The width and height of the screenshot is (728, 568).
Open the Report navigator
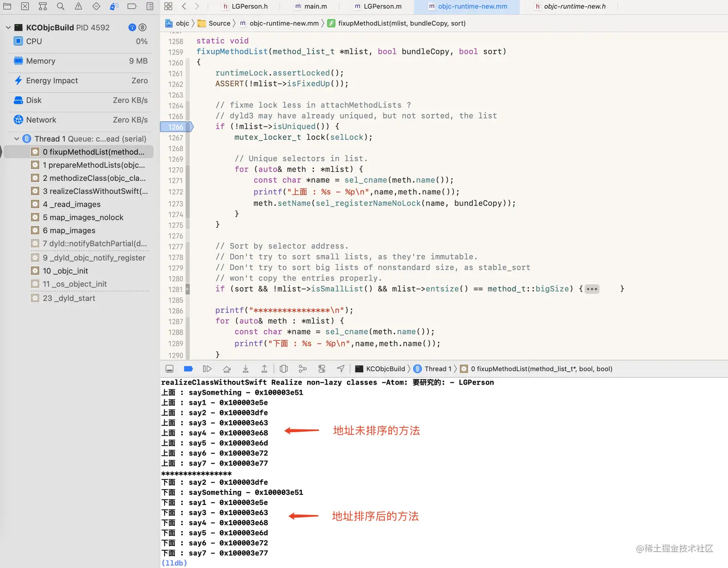click(150, 6)
